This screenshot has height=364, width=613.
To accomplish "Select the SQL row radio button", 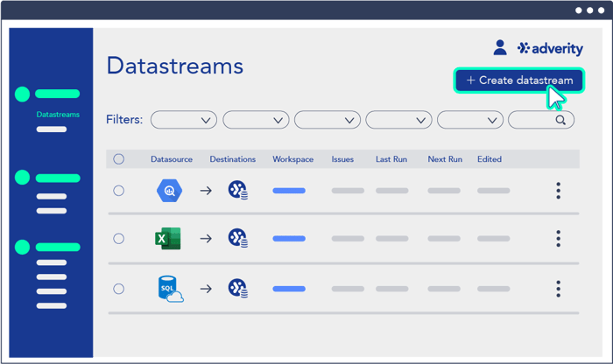I will point(119,289).
